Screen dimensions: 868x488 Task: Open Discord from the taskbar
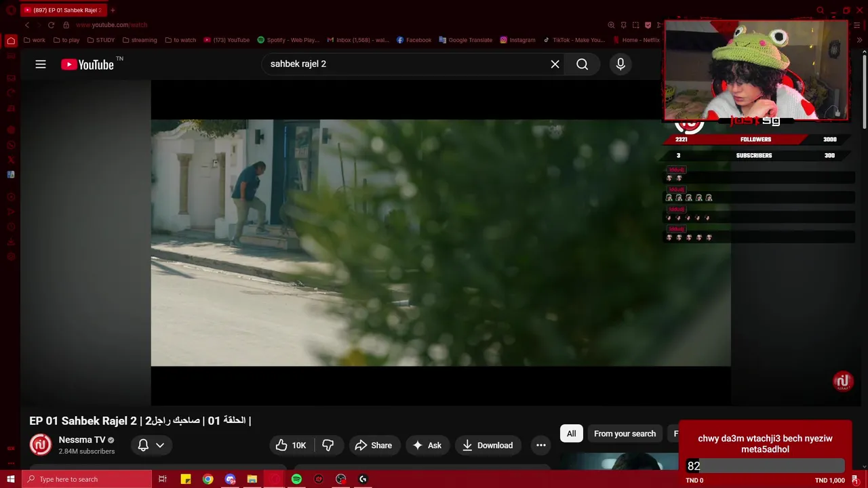click(x=230, y=479)
